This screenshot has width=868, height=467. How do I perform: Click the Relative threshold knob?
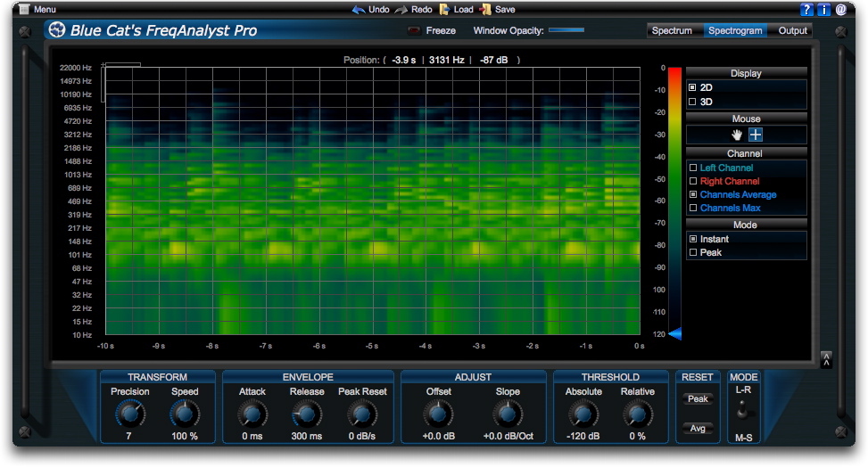click(x=637, y=414)
